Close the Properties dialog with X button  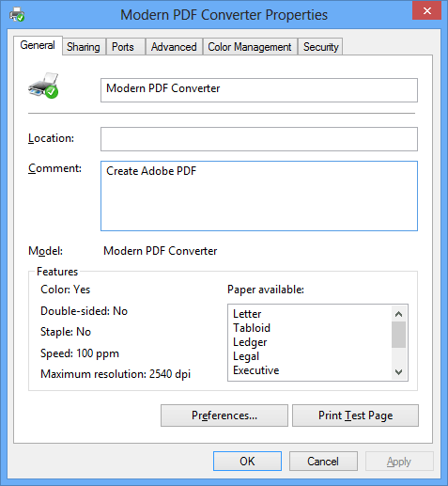(426, 11)
